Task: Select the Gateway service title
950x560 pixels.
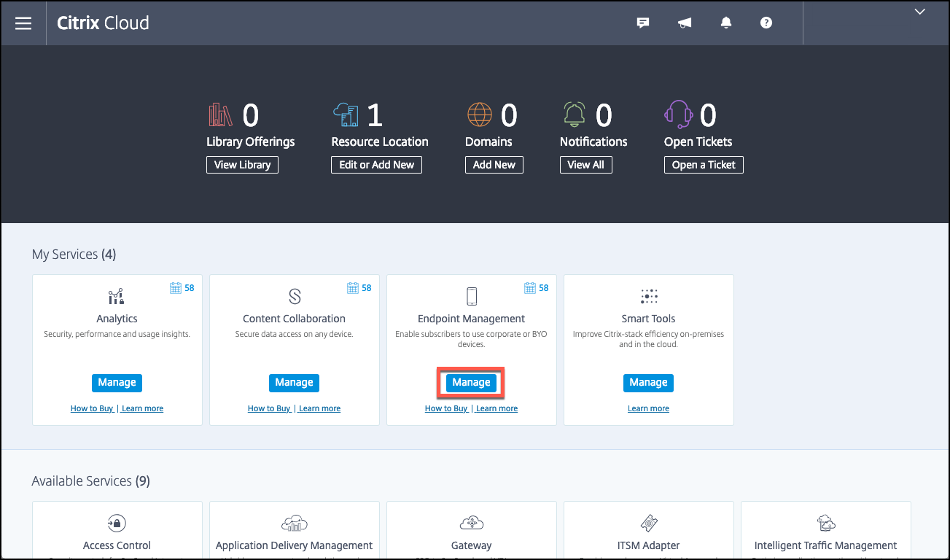Action: point(471,545)
